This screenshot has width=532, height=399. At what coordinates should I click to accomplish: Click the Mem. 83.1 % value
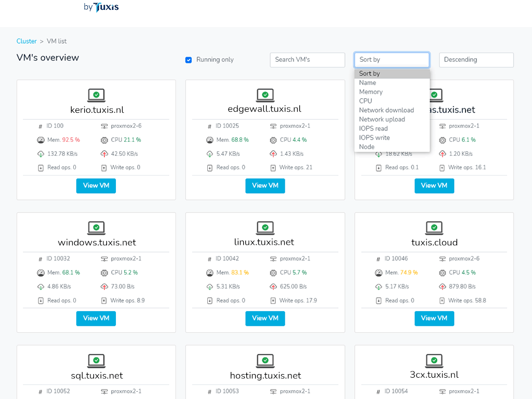232,272
